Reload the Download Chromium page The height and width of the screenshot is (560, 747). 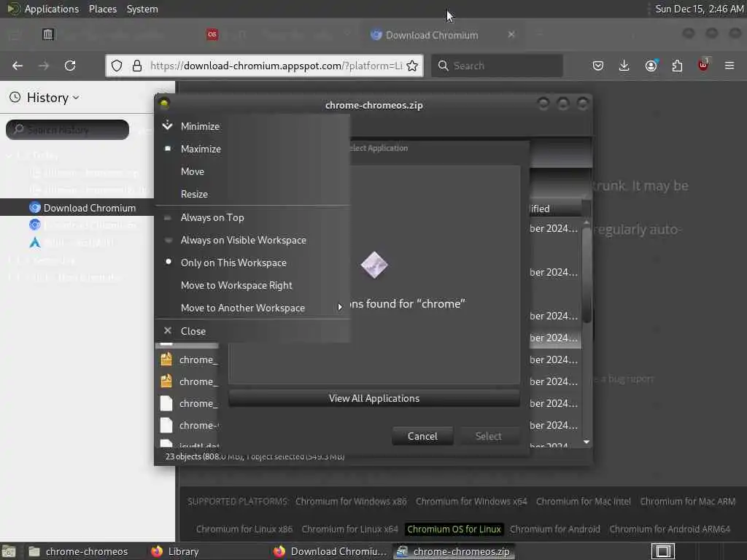(70, 66)
